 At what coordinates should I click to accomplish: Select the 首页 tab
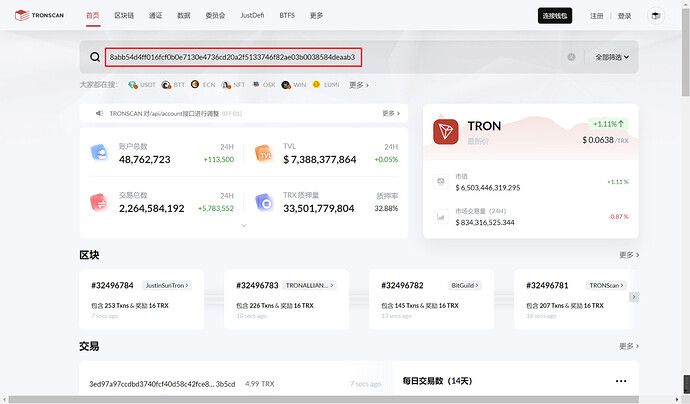click(x=93, y=15)
